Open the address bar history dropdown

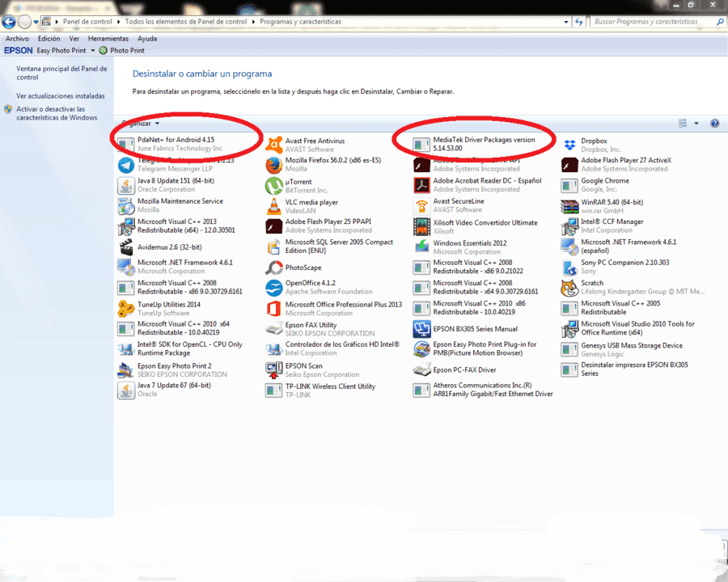click(x=565, y=22)
